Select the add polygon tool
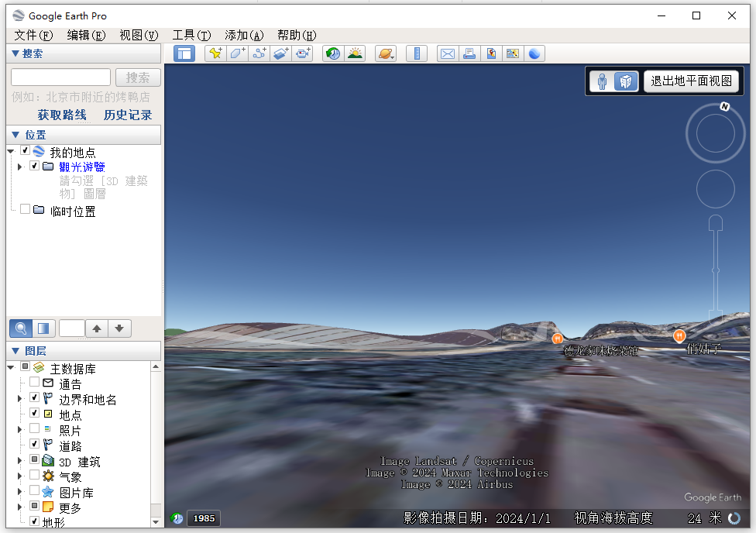The width and height of the screenshot is (756, 533). pos(237,53)
